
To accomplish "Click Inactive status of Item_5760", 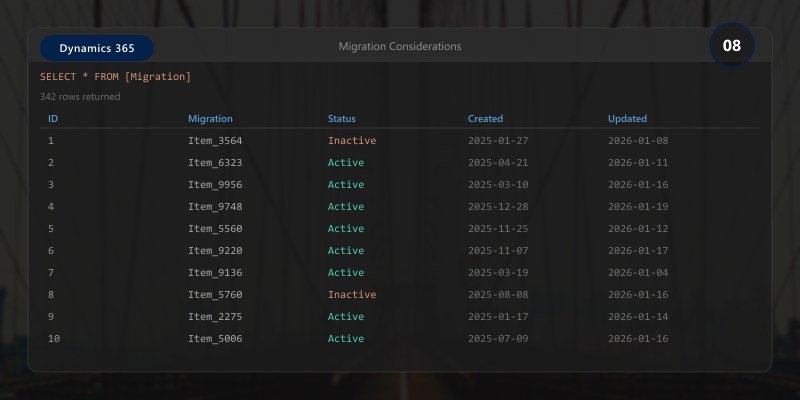I will point(352,294).
